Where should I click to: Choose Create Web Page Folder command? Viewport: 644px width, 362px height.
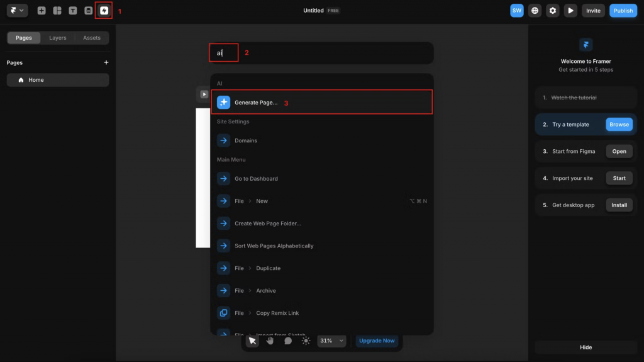[321, 223]
